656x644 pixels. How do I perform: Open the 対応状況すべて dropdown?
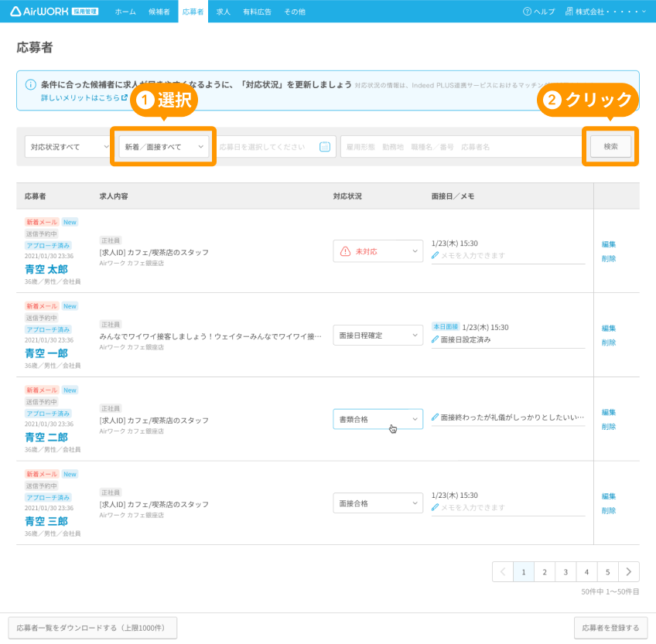(67, 147)
